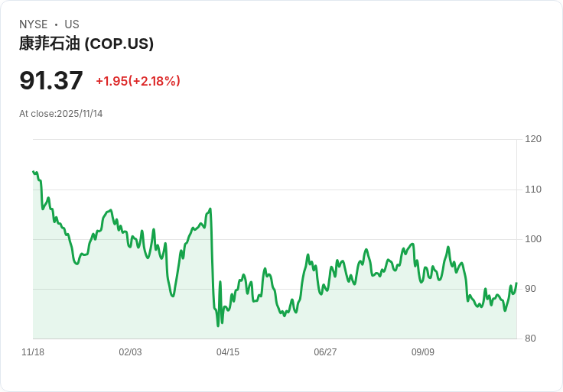Click the sharp peak just before the April drop

click(210, 209)
